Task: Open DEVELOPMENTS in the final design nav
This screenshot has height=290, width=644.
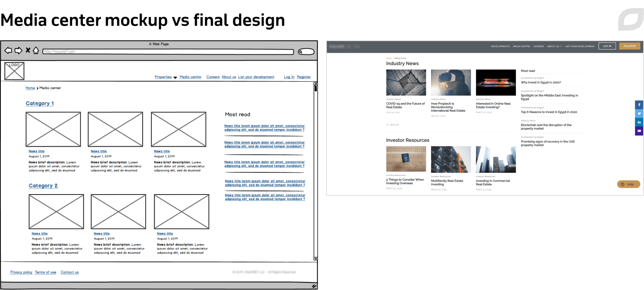Action: [500, 46]
